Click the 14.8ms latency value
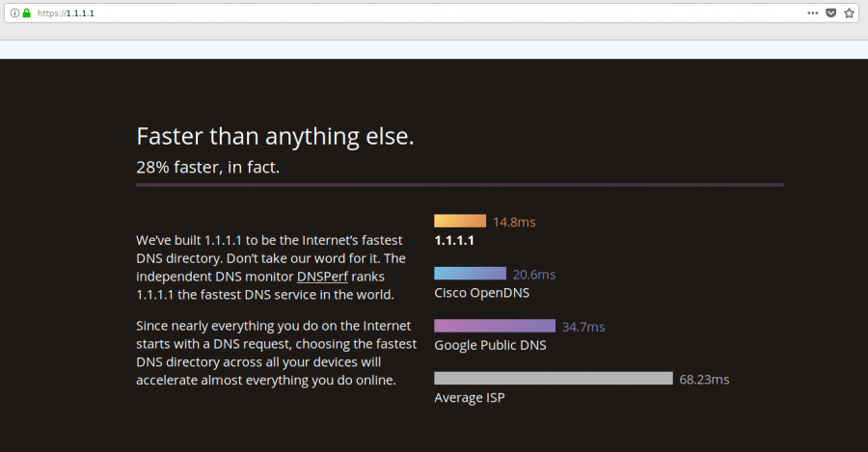This screenshot has width=868, height=452. tap(514, 222)
